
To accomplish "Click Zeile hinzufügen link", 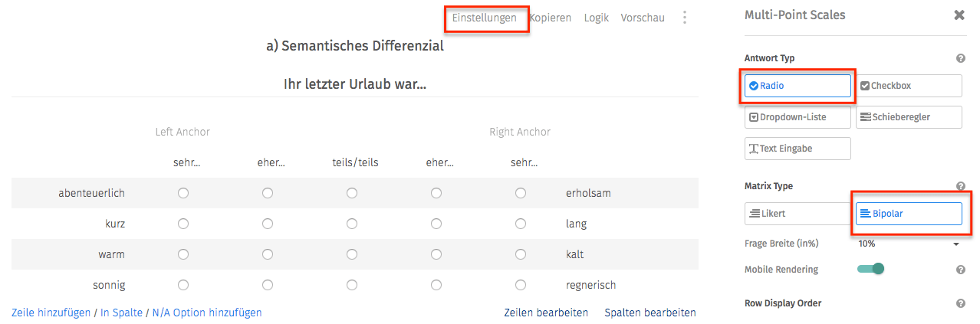I will coord(51,313).
